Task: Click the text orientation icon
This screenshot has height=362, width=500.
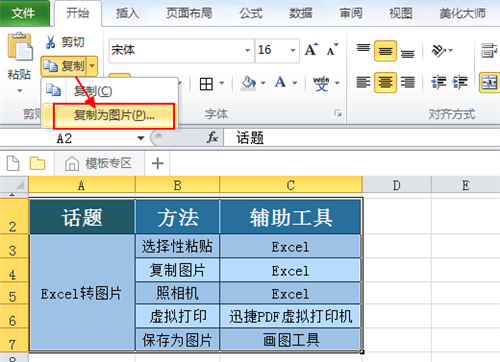Action: [x=439, y=51]
